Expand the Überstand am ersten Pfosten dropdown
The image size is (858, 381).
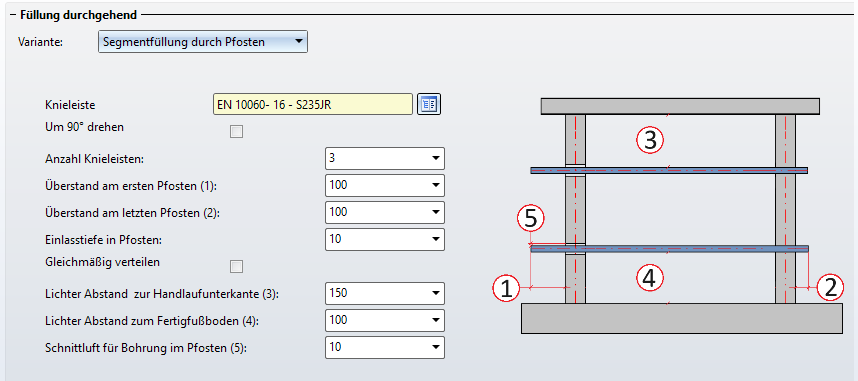point(385,185)
